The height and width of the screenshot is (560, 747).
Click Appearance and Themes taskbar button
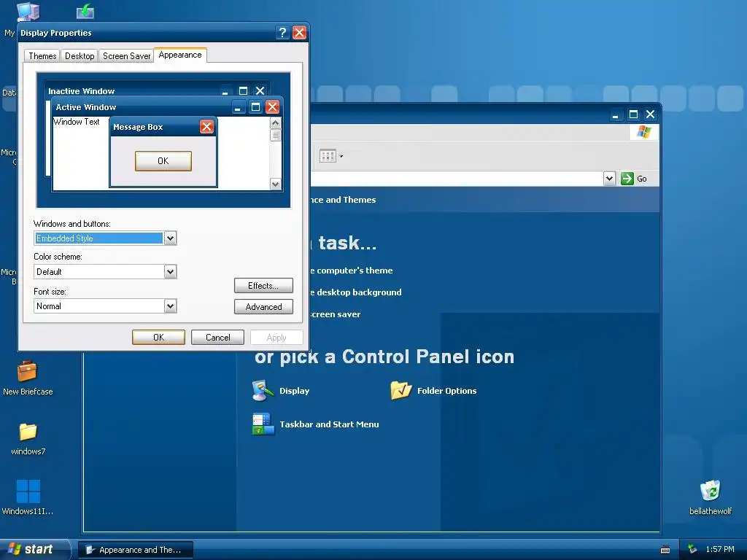(135, 550)
